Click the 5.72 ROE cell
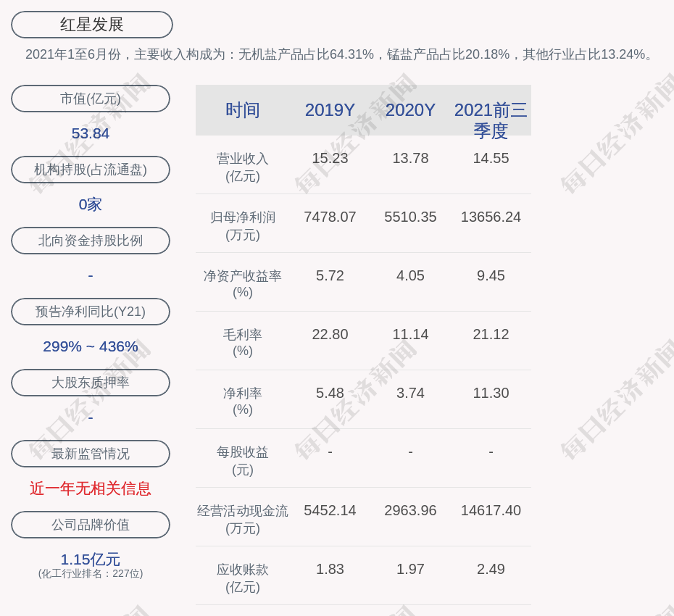 pyautogui.click(x=330, y=275)
